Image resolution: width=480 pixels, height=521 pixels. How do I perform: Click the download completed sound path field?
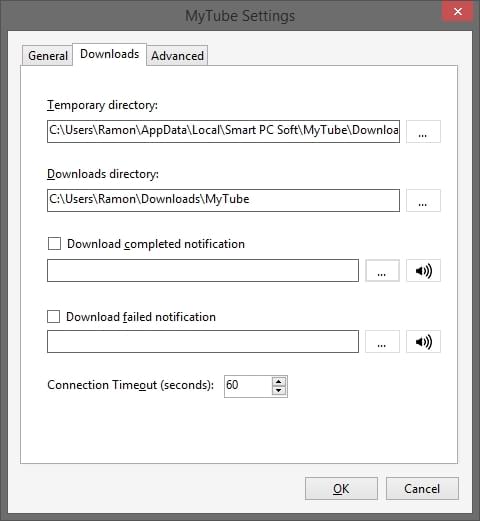[203, 270]
